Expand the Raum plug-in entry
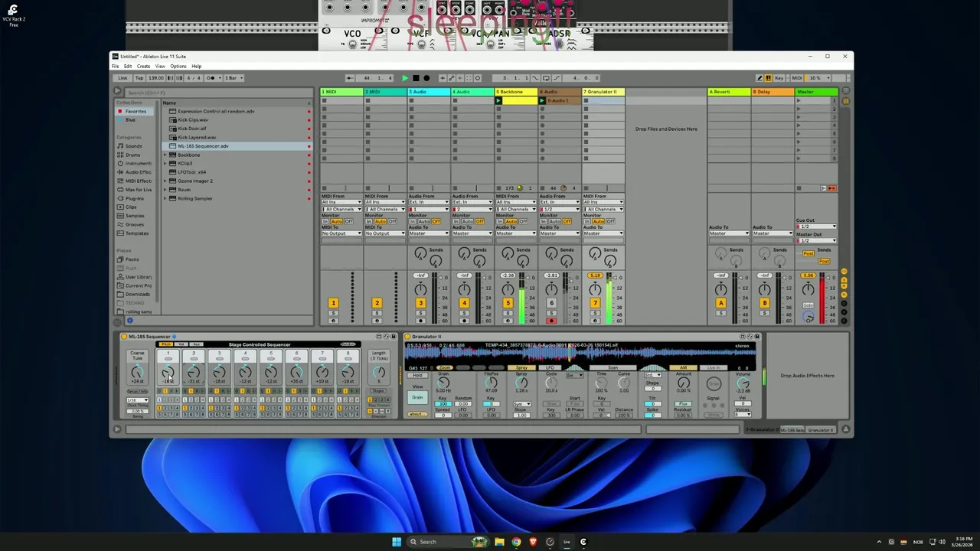980x551 pixels. click(x=165, y=190)
